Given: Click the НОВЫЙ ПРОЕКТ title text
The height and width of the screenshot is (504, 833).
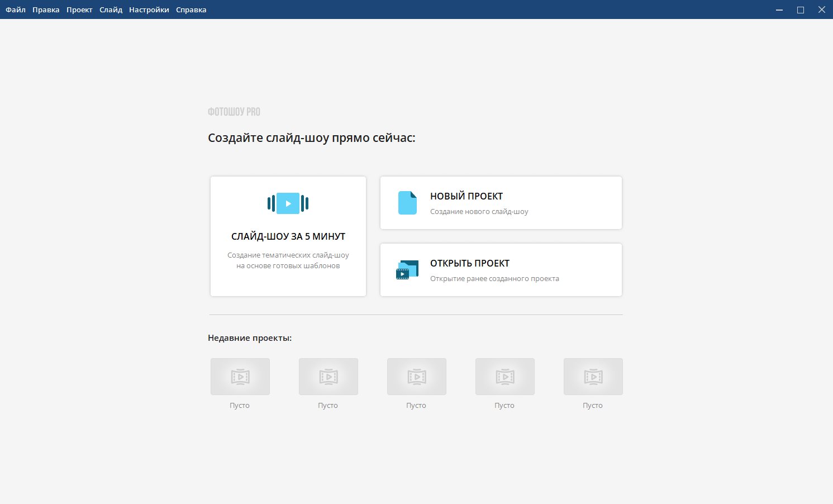Looking at the screenshot, I should pos(467,196).
